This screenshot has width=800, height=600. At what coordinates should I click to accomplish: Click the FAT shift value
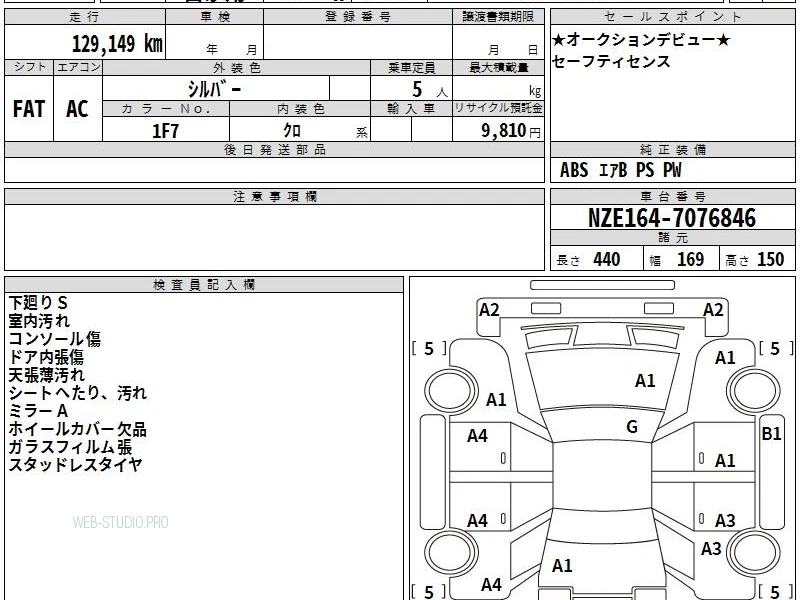point(29,109)
